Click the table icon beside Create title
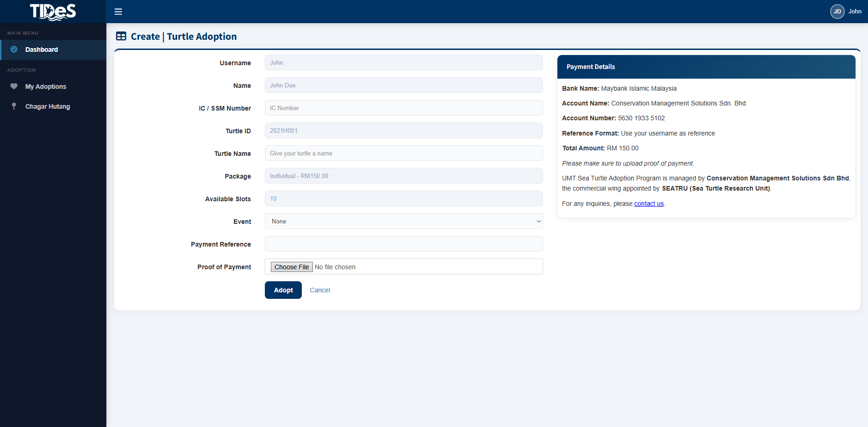 coord(121,36)
